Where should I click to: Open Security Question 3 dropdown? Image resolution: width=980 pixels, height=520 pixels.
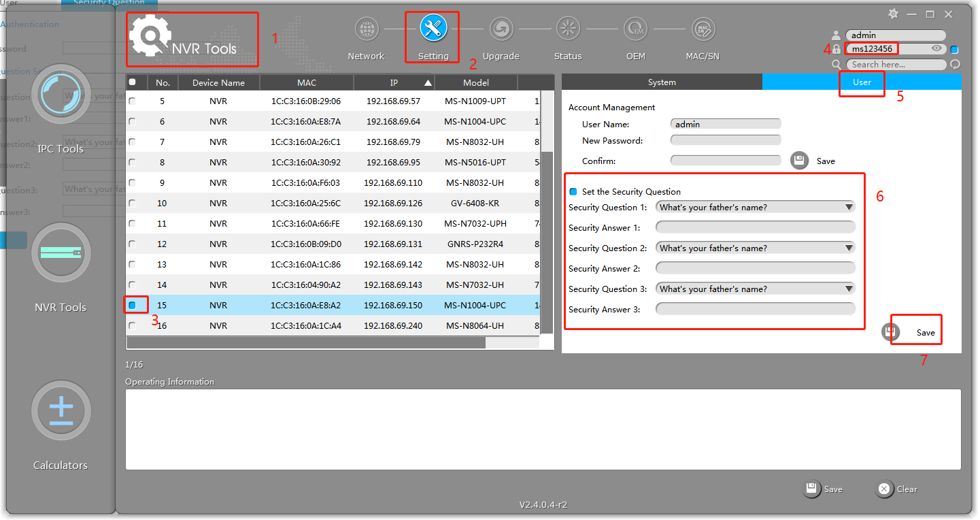755,289
